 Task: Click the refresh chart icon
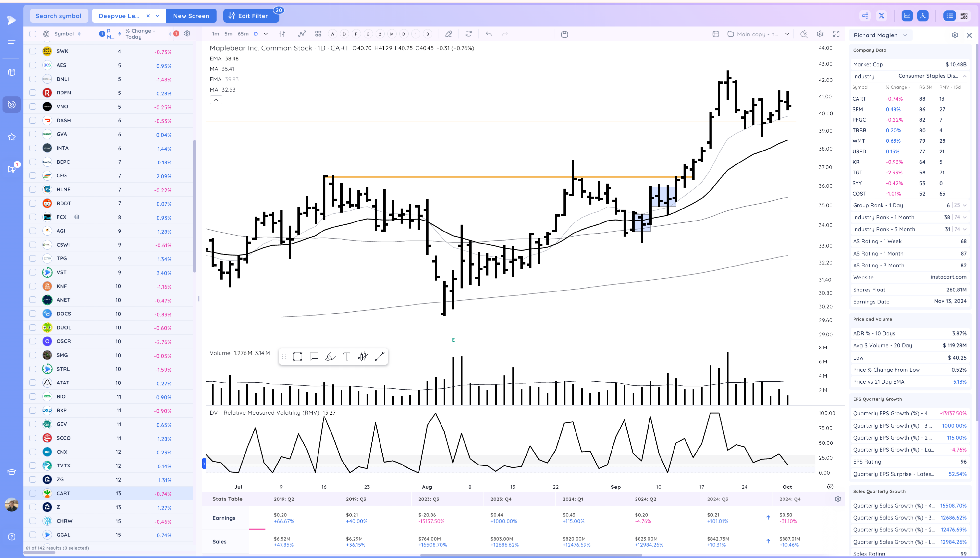(468, 34)
